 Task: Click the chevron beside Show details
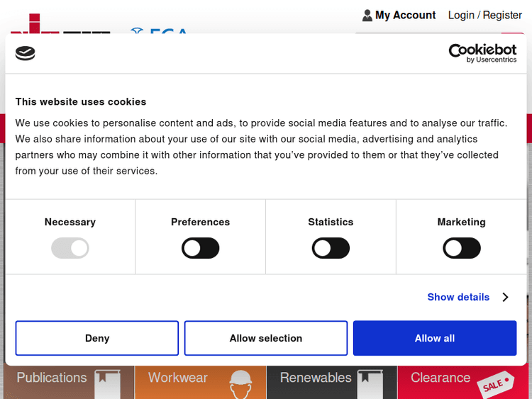coord(505,297)
